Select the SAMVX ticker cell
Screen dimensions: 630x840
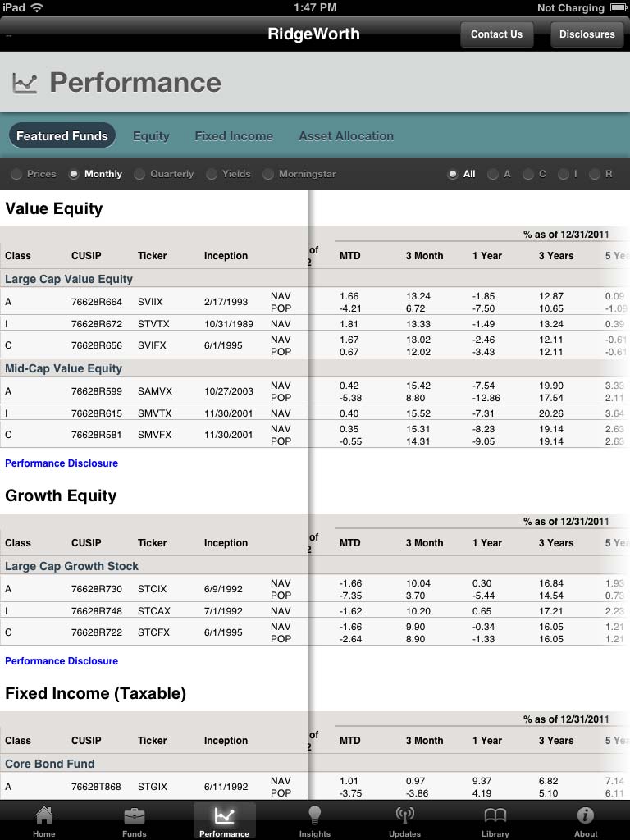tap(155, 391)
